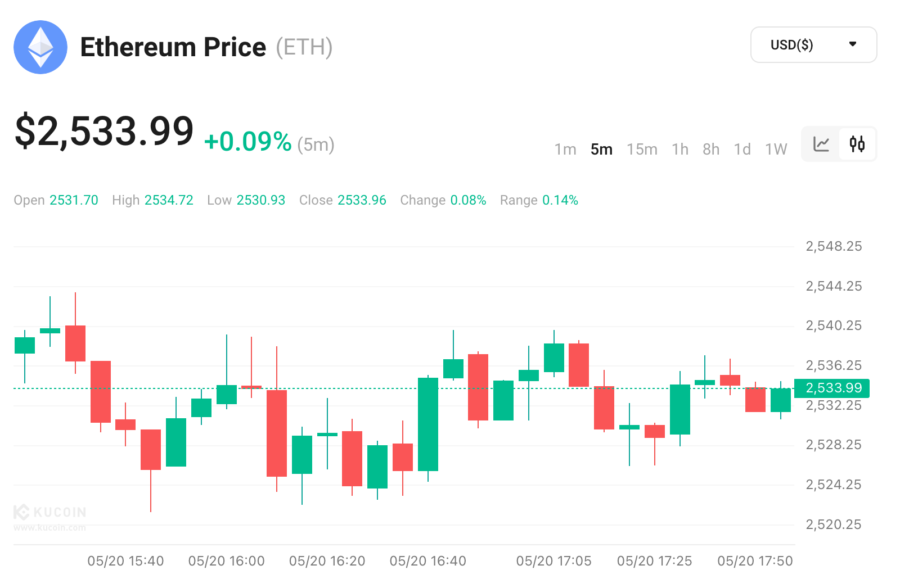Click the Ethereum Price heading
This screenshot has height=588, width=900.
click(x=173, y=47)
